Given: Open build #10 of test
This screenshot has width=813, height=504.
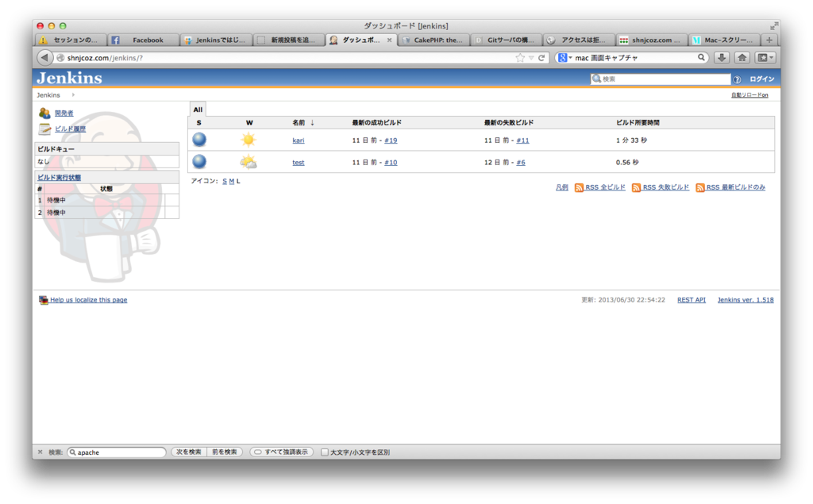Looking at the screenshot, I should click(x=391, y=163).
